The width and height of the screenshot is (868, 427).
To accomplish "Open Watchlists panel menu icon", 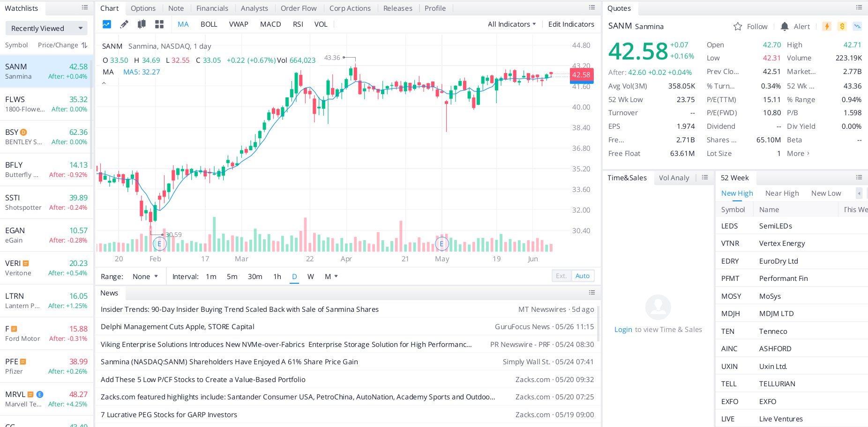I will (x=85, y=8).
